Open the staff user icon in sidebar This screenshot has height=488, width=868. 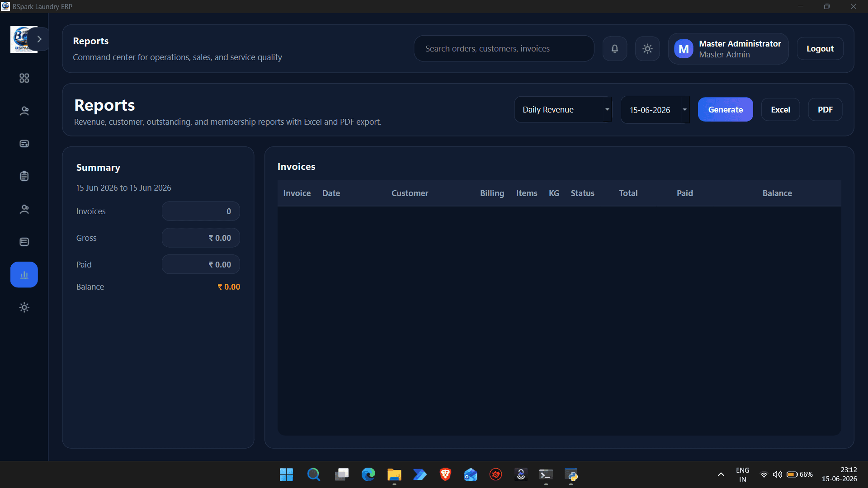click(x=24, y=209)
